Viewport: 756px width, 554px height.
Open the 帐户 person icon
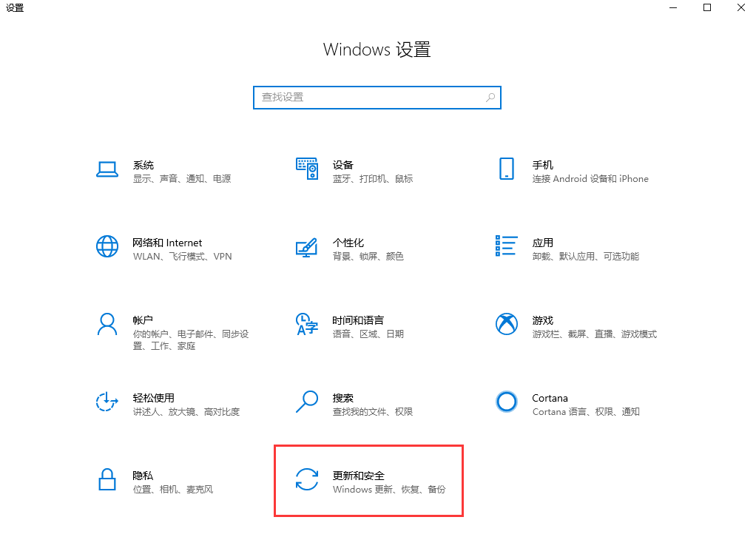(107, 324)
